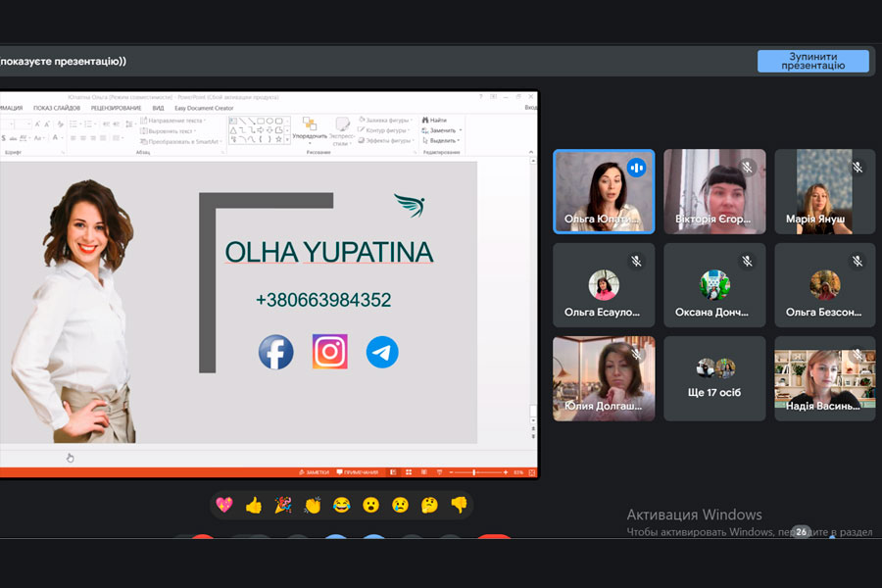Send the sparkling heart reaction
The height and width of the screenshot is (588, 882).
223,506
